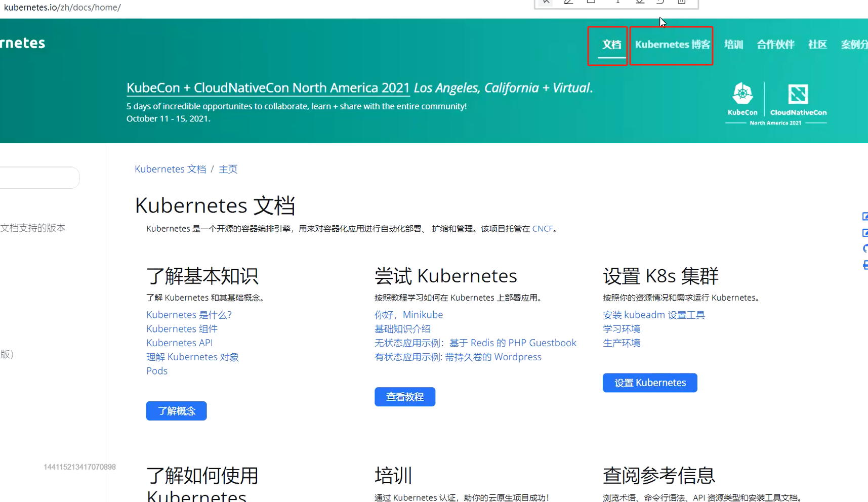The width and height of the screenshot is (868, 502).
Task: Click the 尝试 Kubernetes section heading
Action: (445, 276)
